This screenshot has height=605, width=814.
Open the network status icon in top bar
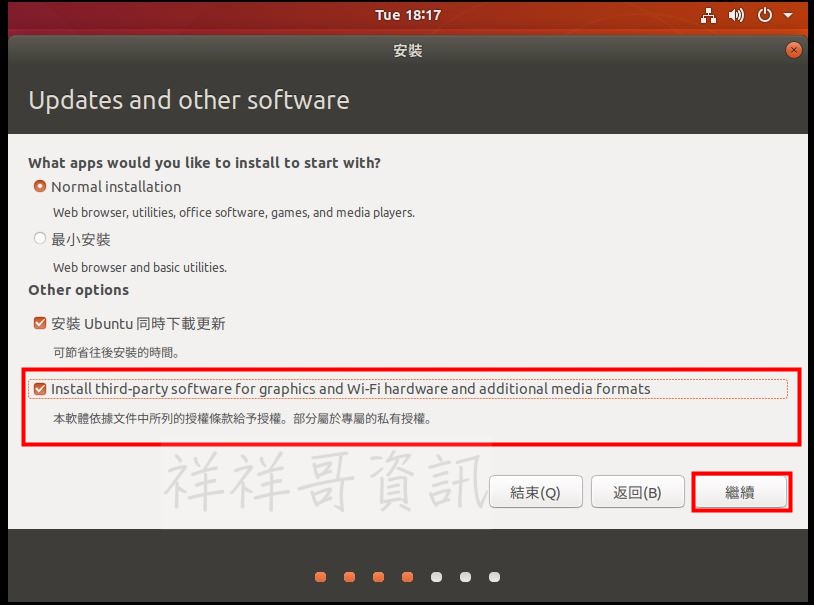point(708,16)
